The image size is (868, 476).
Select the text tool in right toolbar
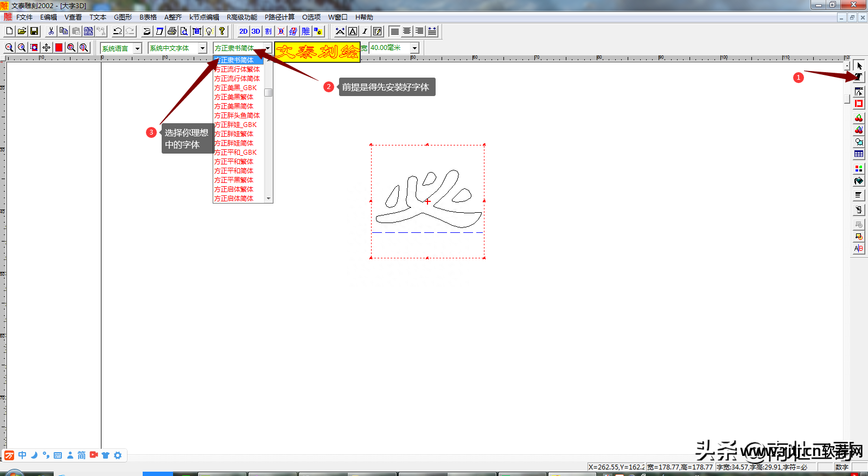(858, 77)
